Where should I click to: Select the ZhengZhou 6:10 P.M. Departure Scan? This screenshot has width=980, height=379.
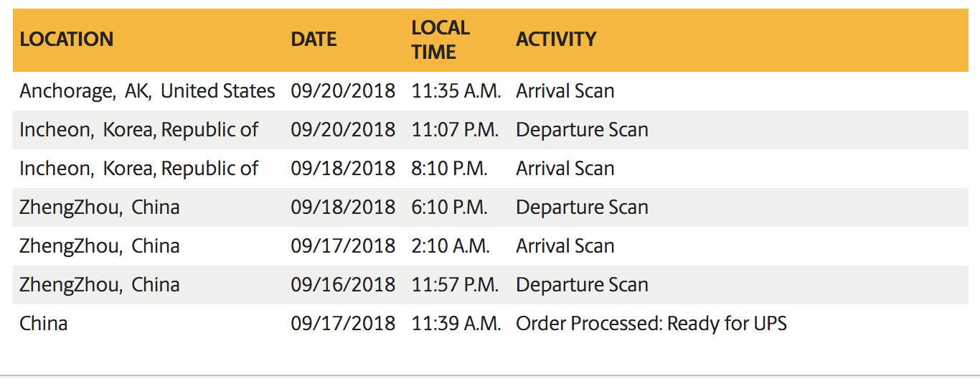point(582,207)
